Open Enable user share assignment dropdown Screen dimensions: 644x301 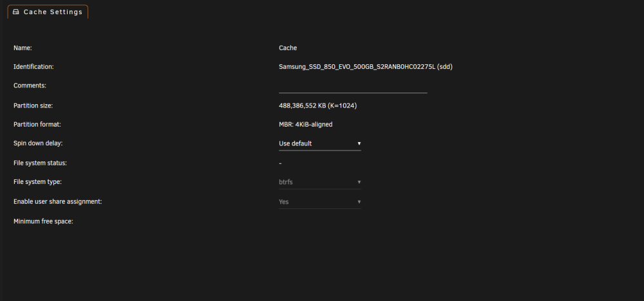pos(320,202)
